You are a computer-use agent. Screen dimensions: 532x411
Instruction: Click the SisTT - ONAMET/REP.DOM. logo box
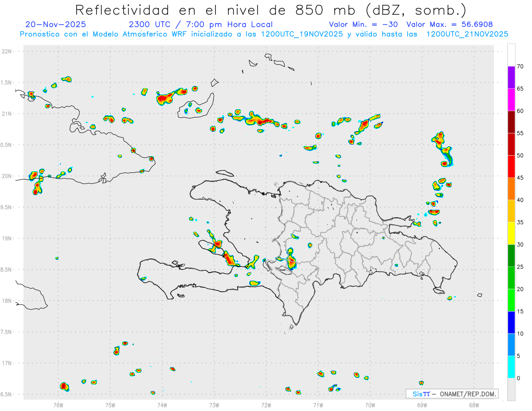click(452, 394)
